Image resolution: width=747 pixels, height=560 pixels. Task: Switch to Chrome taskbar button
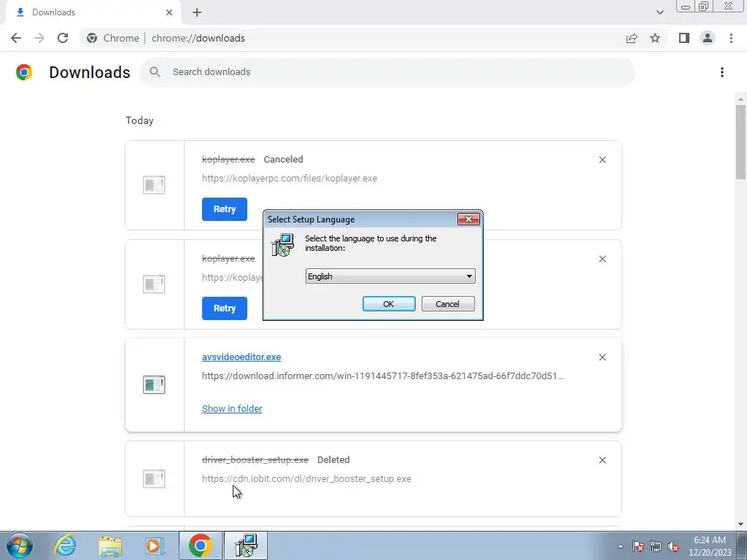(x=201, y=545)
